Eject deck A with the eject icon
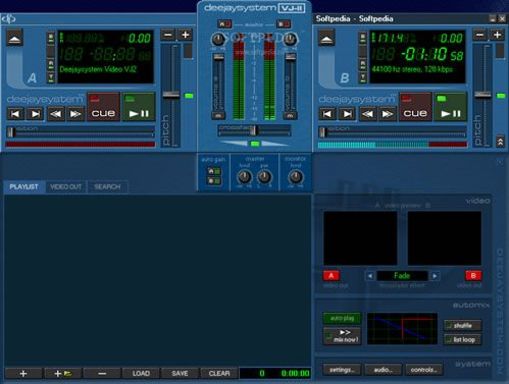Viewport: 509px width, 384px height. pyautogui.click(x=15, y=38)
